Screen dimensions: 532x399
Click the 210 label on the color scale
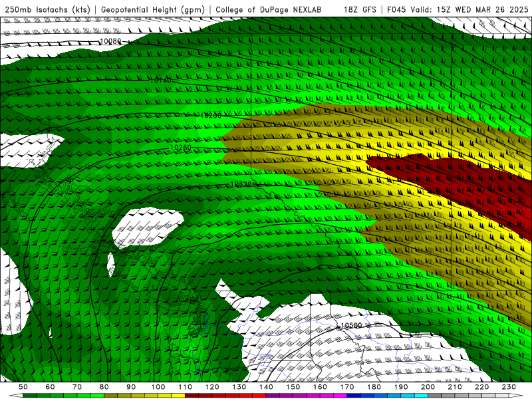point(455,387)
